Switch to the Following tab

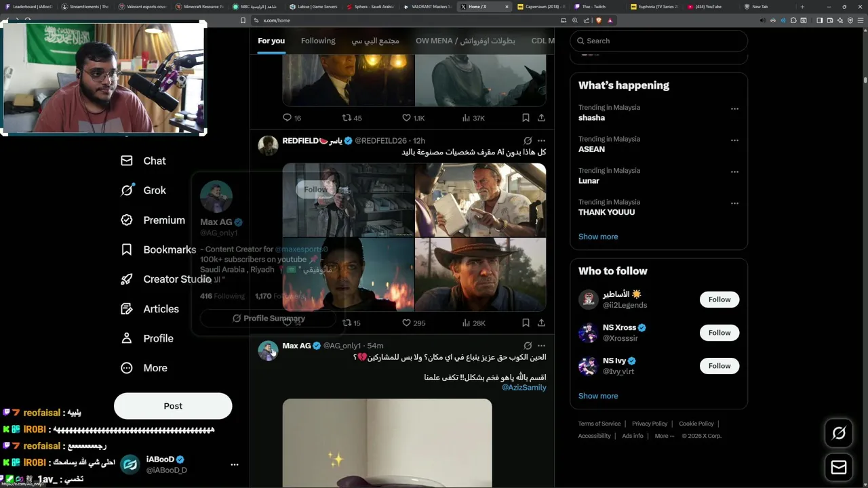coord(318,41)
